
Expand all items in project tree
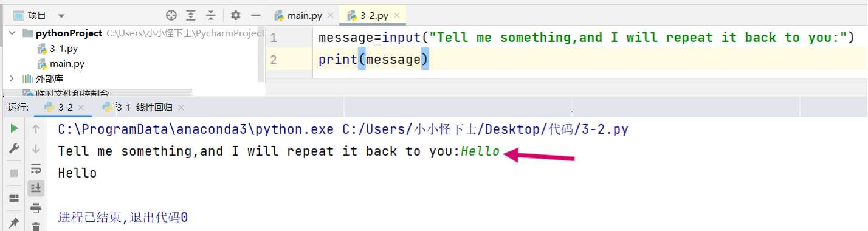pos(191,15)
